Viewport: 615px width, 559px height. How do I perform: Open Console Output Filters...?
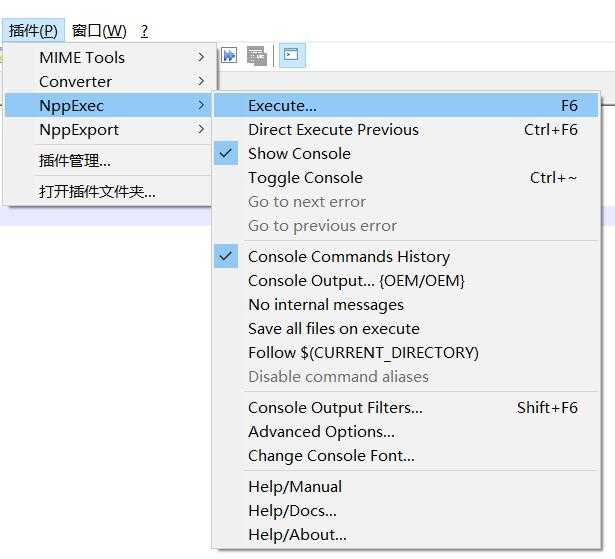pyautogui.click(x=406, y=408)
